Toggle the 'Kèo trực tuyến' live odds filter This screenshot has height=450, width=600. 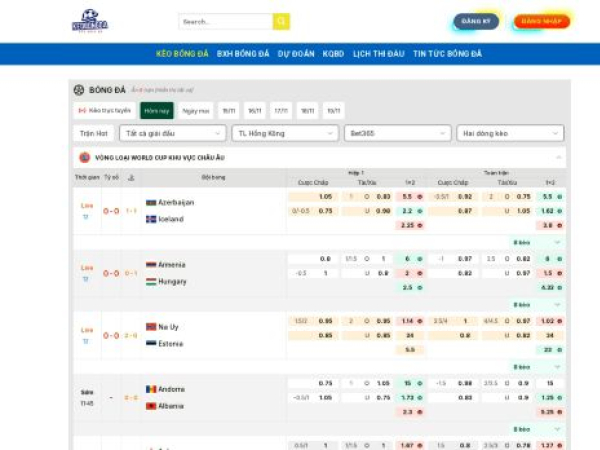click(x=104, y=111)
